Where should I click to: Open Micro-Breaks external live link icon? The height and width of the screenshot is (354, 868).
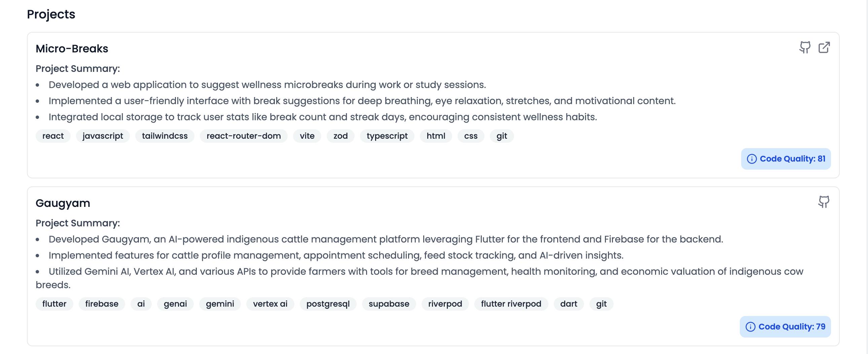click(x=824, y=47)
